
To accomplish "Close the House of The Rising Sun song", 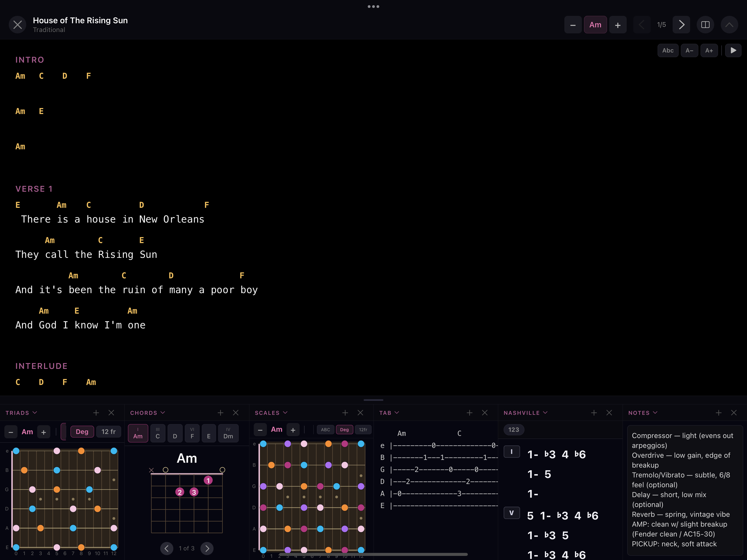I will click(x=17, y=25).
